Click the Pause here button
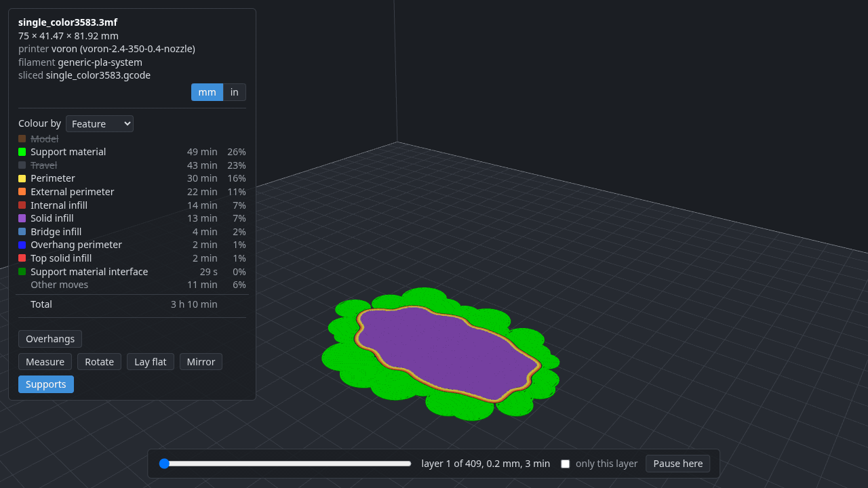868x488 pixels. 678,464
